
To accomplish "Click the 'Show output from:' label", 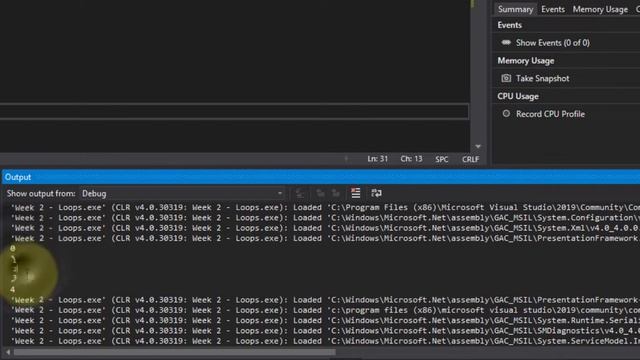I will click(x=41, y=193).
